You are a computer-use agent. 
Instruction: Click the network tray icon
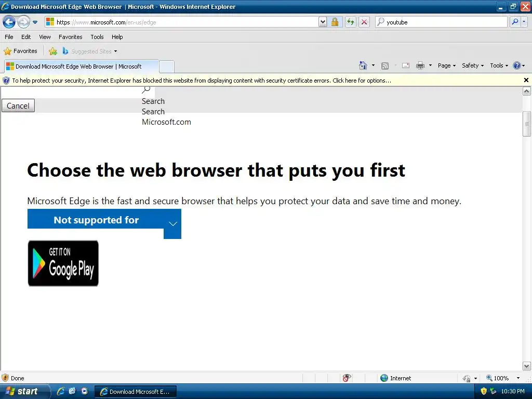[x=493, y=391]
